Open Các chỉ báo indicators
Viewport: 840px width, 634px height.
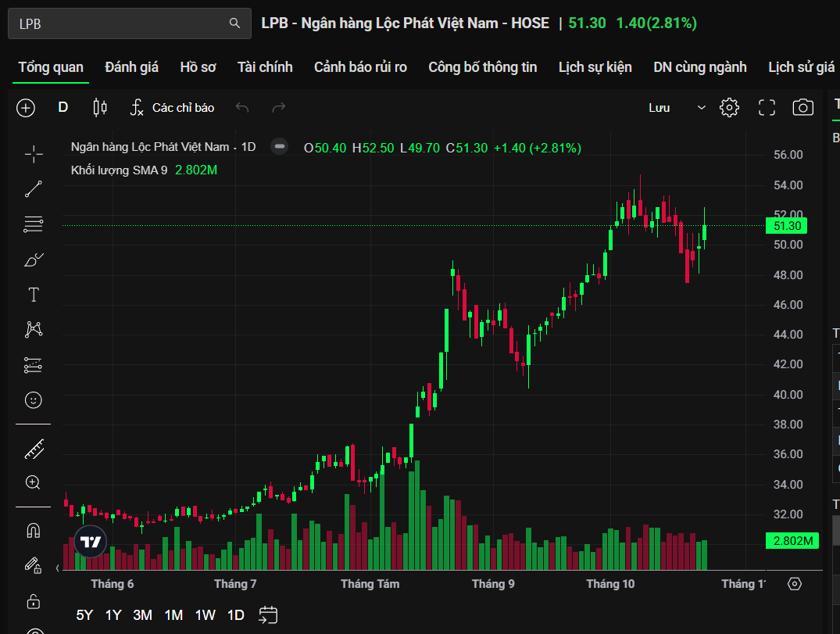coord(173,108)
